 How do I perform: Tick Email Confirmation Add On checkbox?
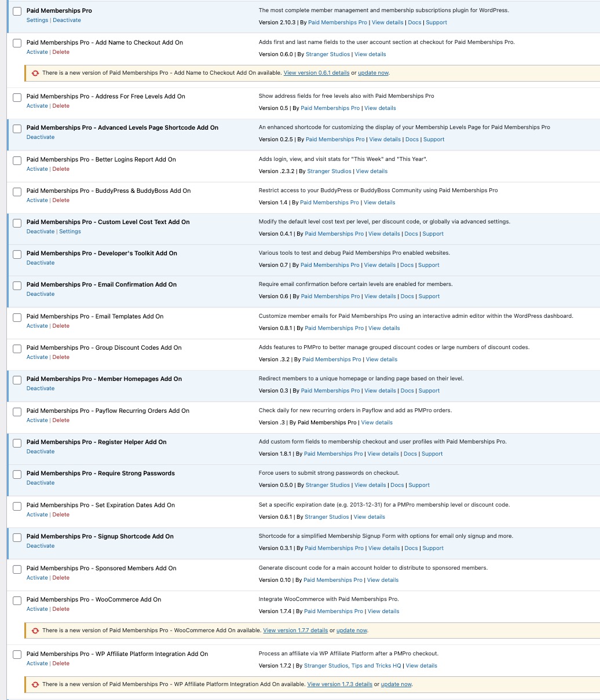(x=17, y=285)
